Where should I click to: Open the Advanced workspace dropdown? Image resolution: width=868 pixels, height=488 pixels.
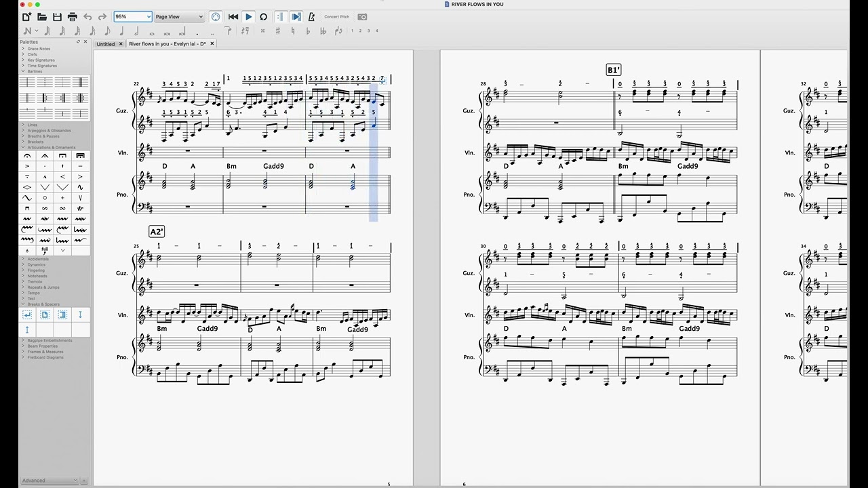coord(50,481)
